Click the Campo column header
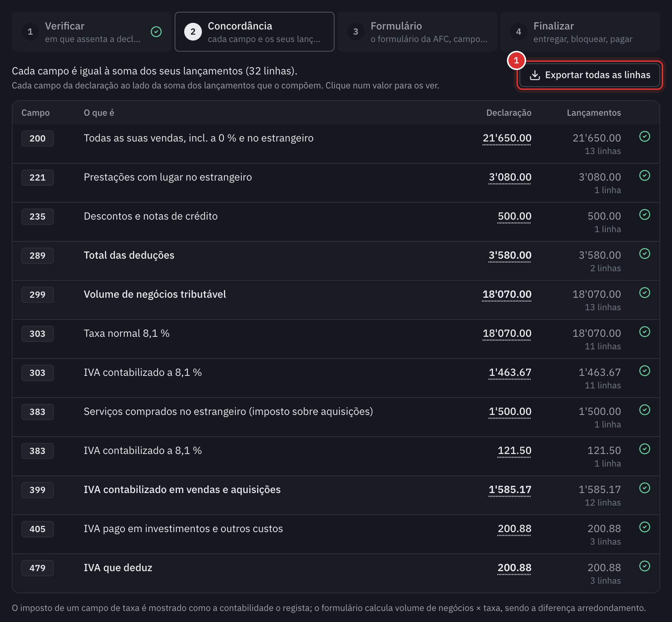The height and width of the screenshot is (622, 672). point(35,113)
